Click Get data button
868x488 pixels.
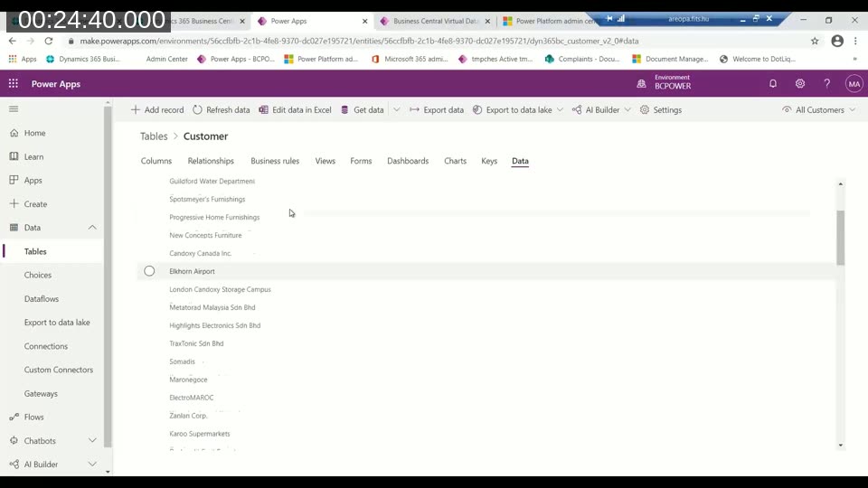tap(362, 110)
